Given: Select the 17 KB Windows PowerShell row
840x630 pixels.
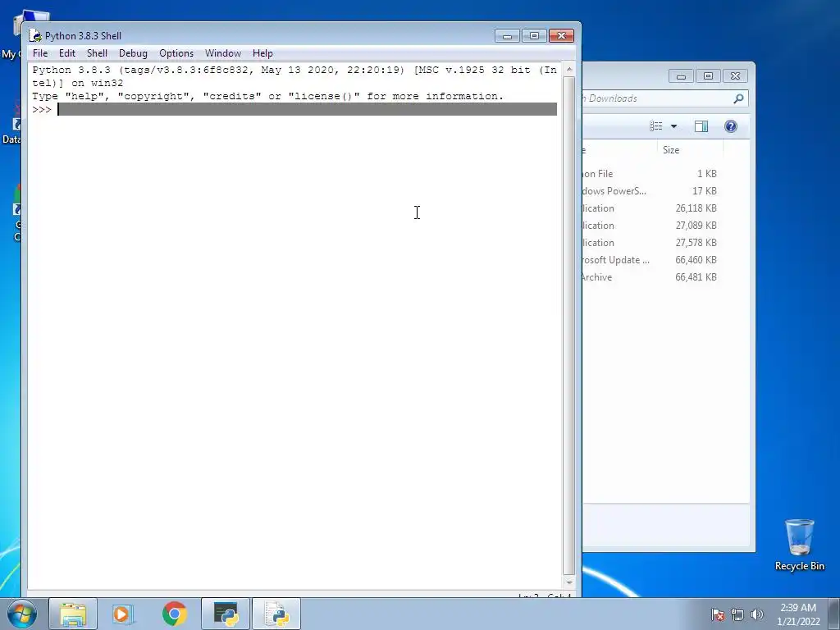Looking at the screenshot, I should [x=651, y=190].
